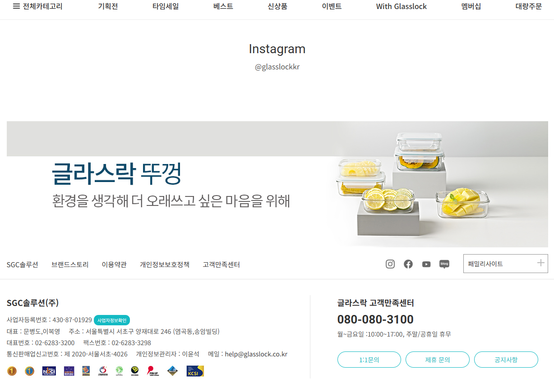Click the 글라스락 뚜껑 banner image
Screen dimensions: 554x392
pos(277,184)
